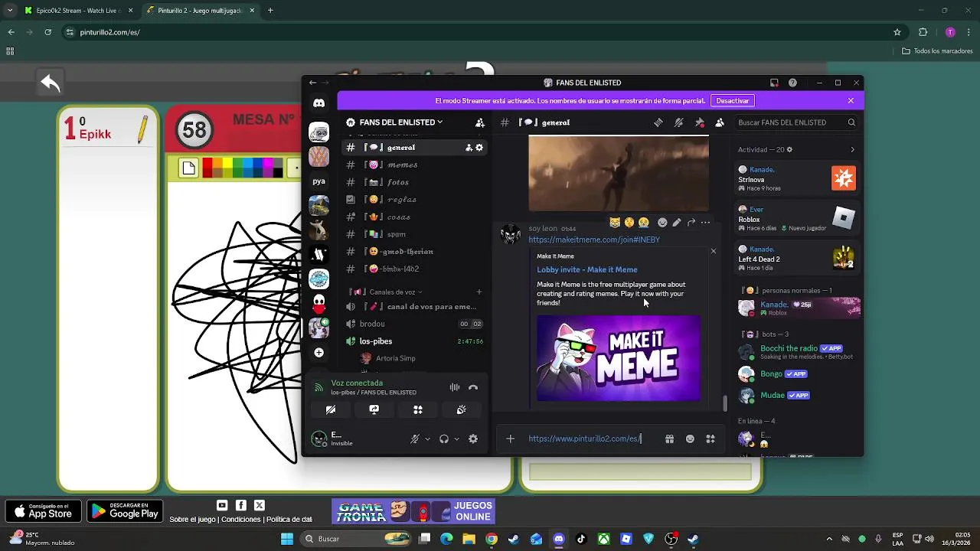The image size is (980, 551).
Task: Open the apps icon in message bar
Action: coord(710,439)
